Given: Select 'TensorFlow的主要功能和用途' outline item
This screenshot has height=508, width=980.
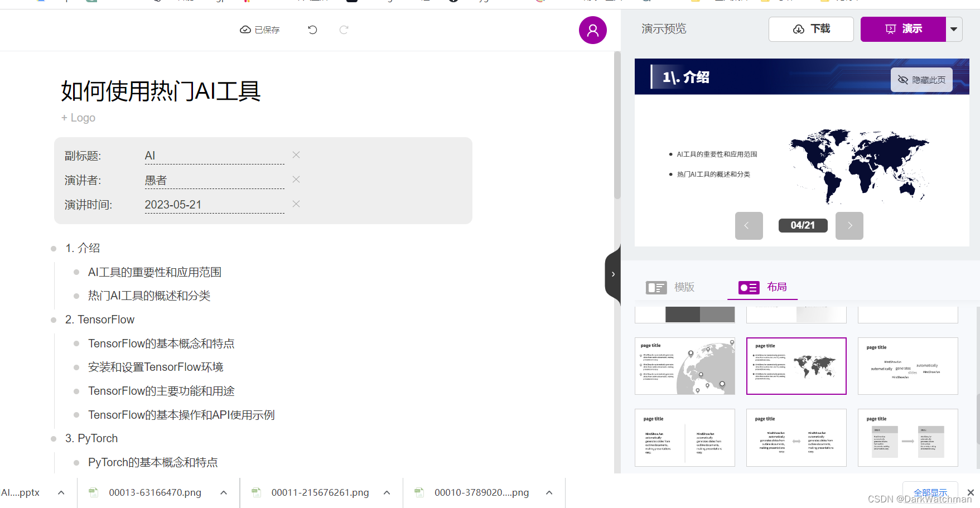Looking at the screenshot, I should click(x=161, y=391).
